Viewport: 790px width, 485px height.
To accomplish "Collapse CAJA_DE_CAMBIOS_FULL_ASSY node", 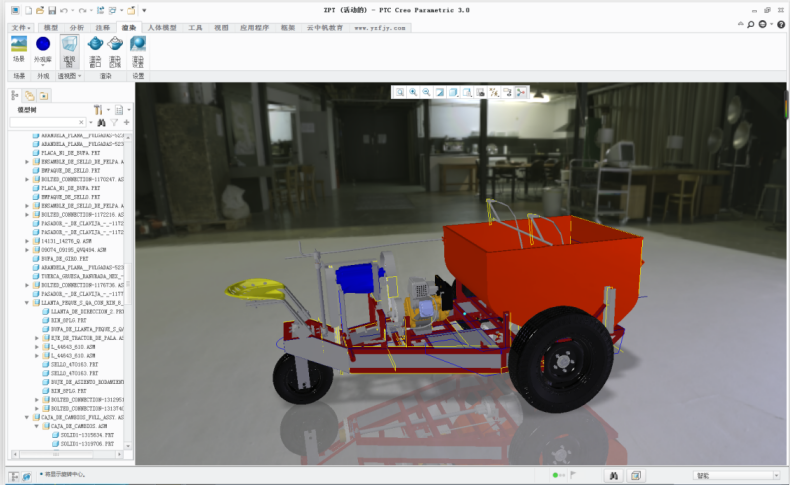I will 27,417.
